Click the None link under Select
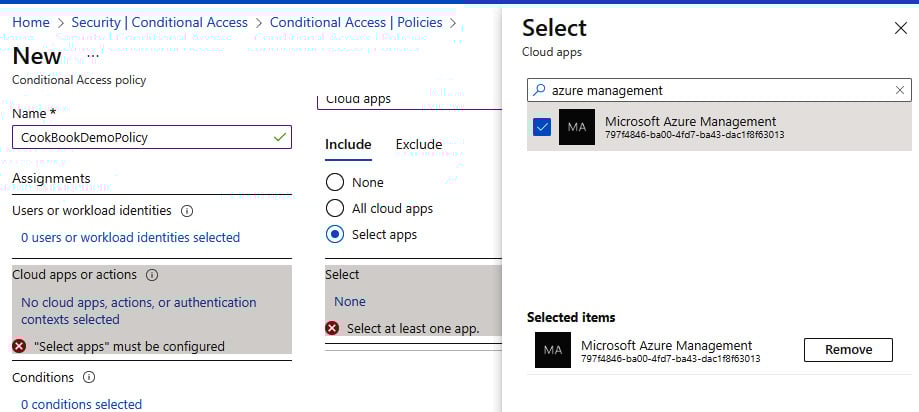This screenshot has width=919, height=412. tap(350, 302)
